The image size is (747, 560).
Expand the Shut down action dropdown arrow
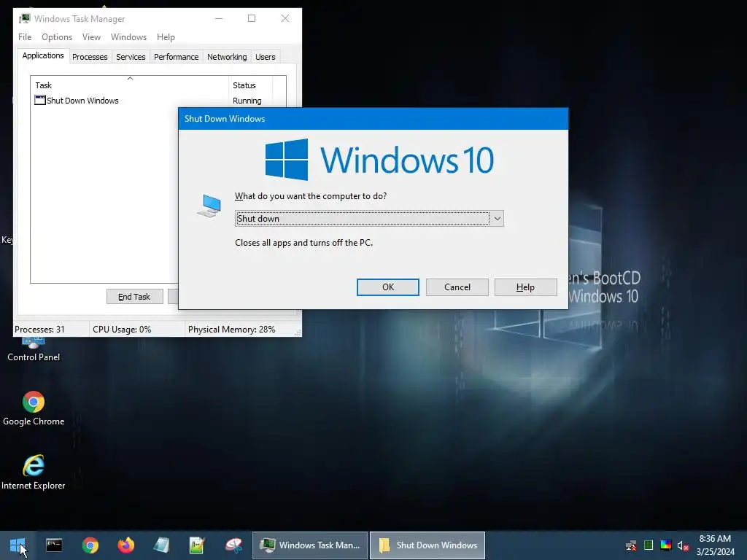click(x=497, y=219)
